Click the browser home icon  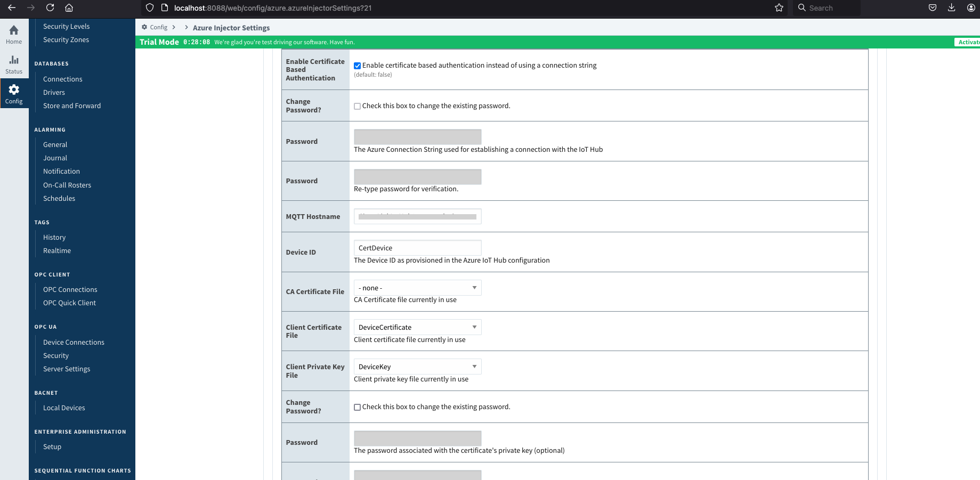[69, 7]
